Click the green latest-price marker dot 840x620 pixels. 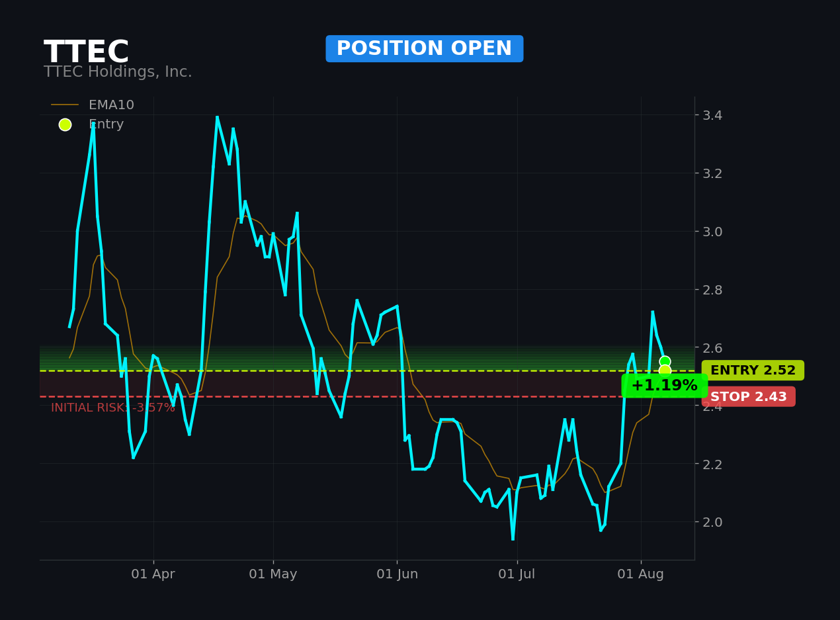point(665,361)
